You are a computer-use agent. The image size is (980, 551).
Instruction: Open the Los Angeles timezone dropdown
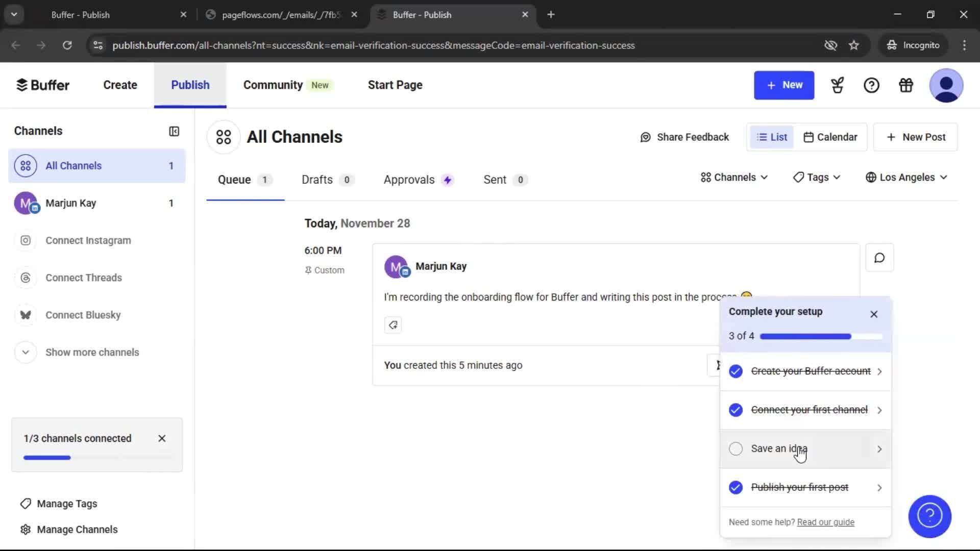point(906,177)
